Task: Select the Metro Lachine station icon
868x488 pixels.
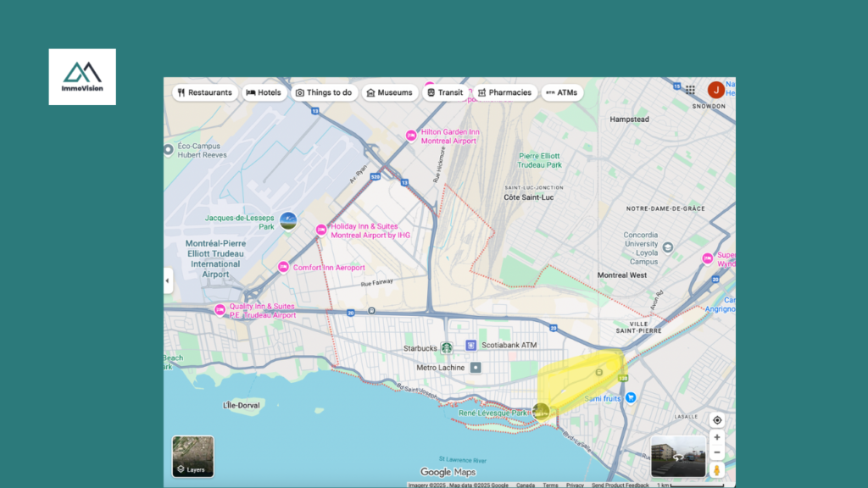Action: [475, 368]
